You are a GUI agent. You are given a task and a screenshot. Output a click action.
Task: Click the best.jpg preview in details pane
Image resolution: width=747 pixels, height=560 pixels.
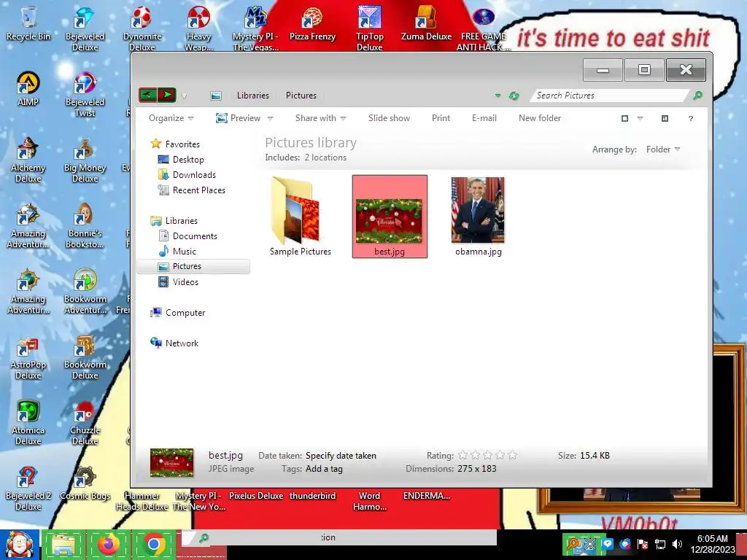pos(171,462)
